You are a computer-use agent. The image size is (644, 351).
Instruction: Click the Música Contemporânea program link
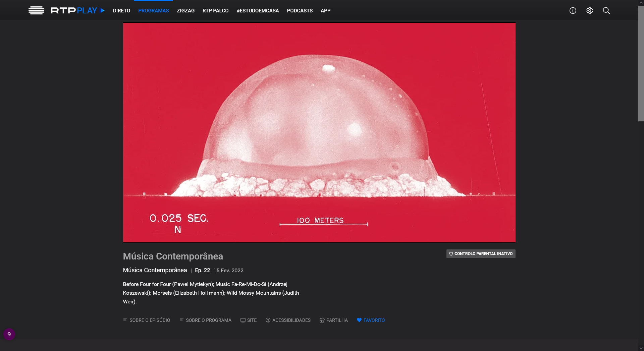(x=155, y=270)
